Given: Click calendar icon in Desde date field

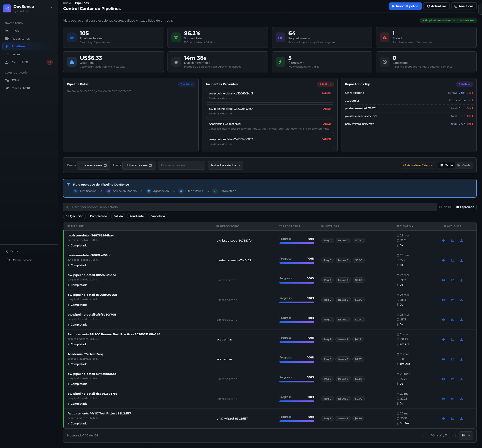Looking at the screenshot, I should 105,165.
